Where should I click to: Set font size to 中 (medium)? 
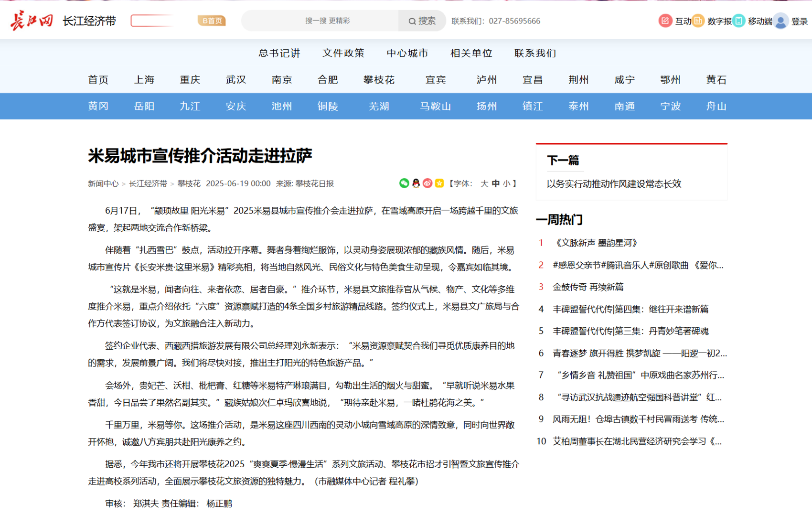point(495,184)
